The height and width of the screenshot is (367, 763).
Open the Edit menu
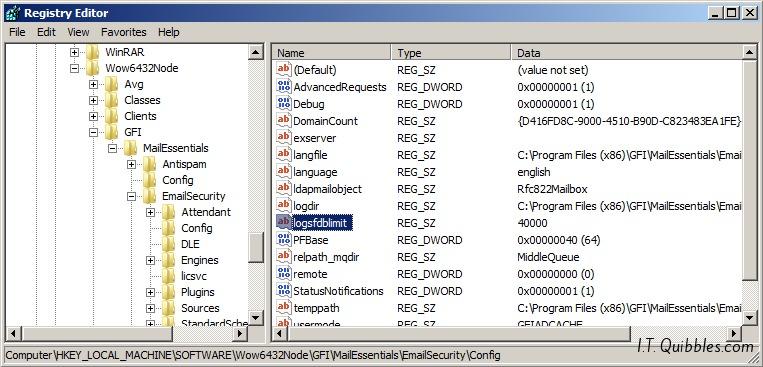pos(47,32)
